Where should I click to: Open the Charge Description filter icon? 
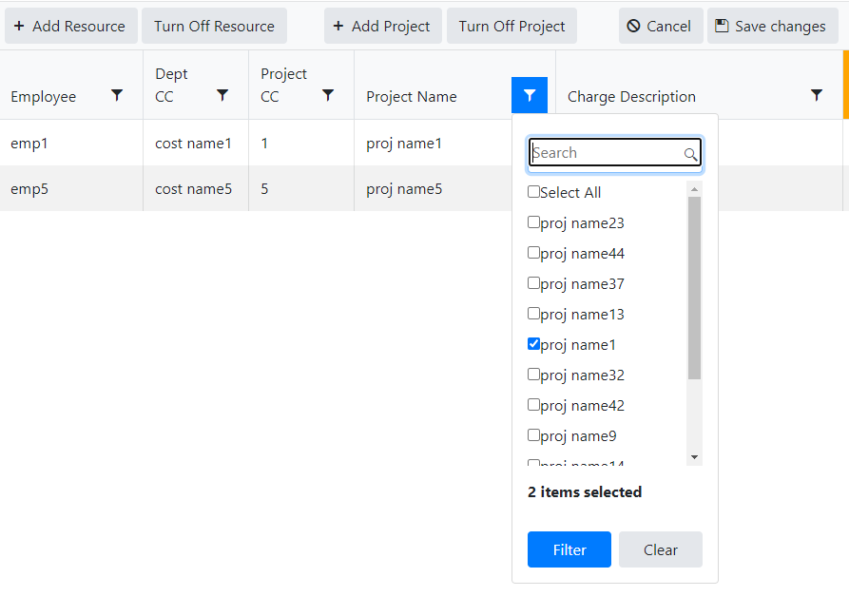point(817,95)
